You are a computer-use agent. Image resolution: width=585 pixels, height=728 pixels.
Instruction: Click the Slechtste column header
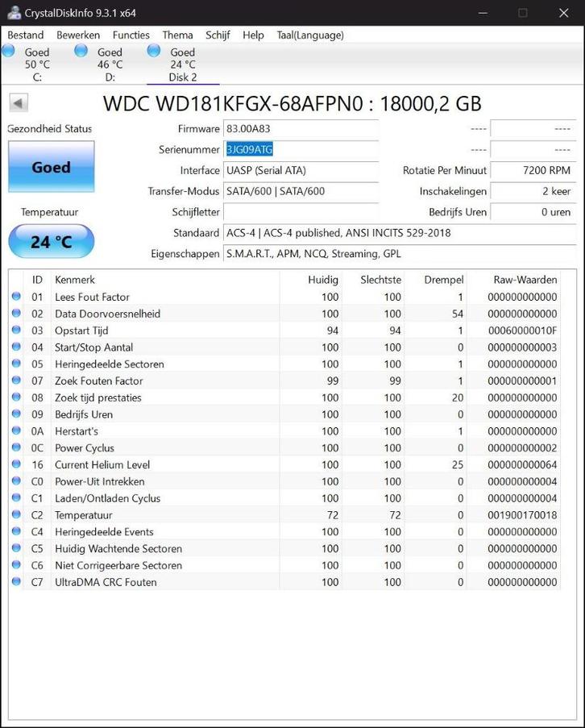coord(373,280)
